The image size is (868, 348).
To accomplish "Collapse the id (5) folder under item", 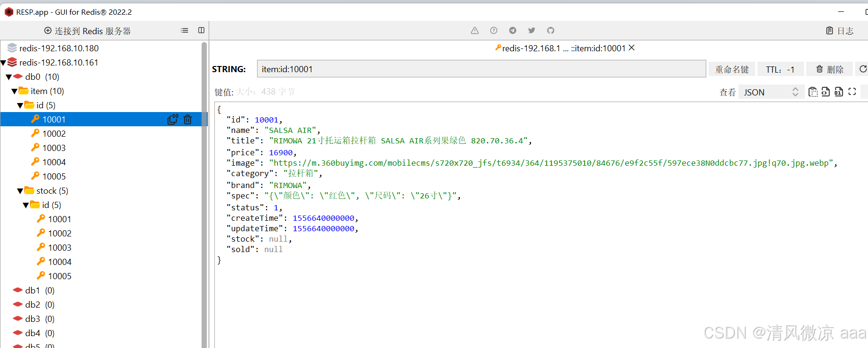I will 20,105.
